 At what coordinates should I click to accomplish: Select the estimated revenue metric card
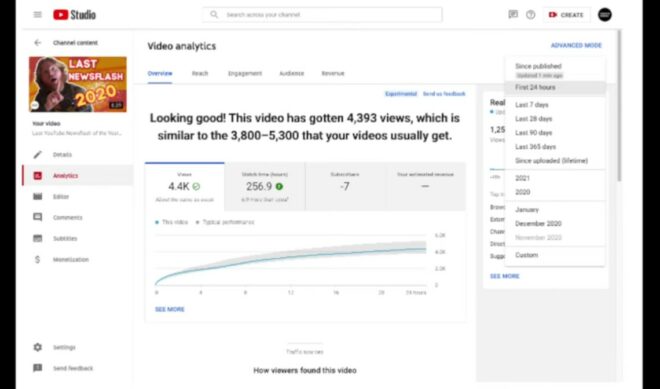click(426, 187)
